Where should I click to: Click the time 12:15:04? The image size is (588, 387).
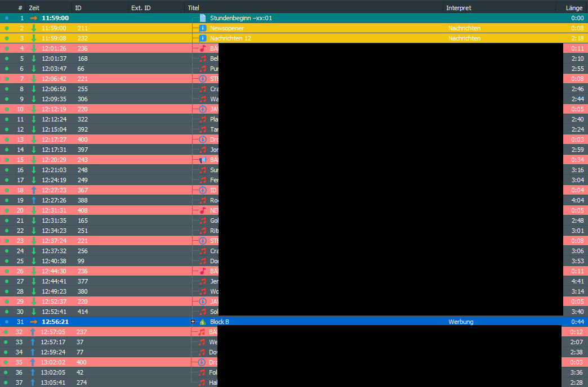[x=54, y=129]
